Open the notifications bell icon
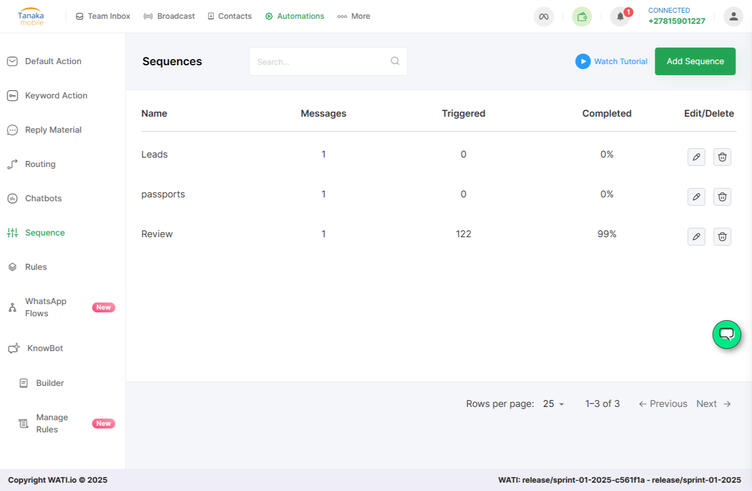The width and height of the screenshot is (752, 491). 620,17
